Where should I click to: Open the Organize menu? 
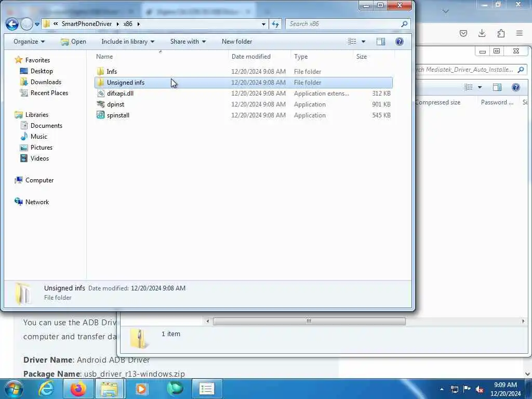pos(29,42)
